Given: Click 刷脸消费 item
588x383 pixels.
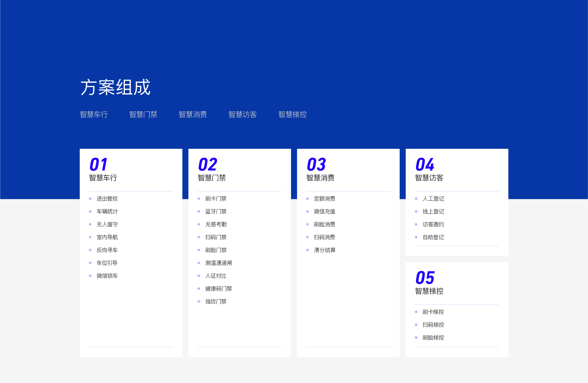Looking at the screenshot, I should click(324, 224).
